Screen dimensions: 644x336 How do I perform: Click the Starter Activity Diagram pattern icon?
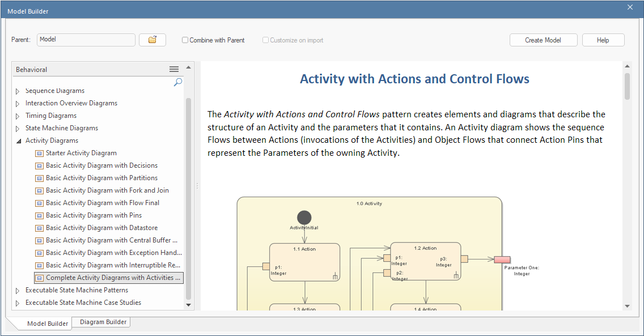39,153
